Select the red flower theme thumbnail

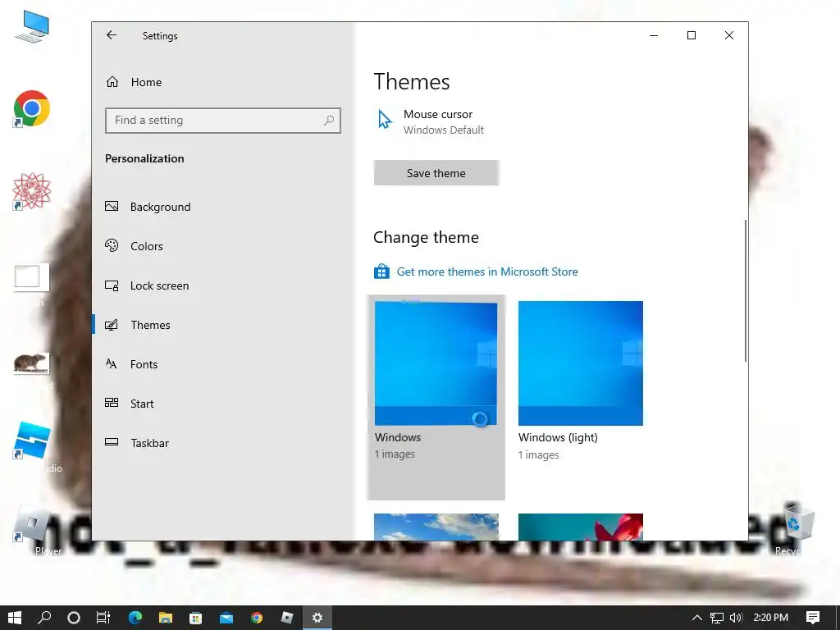click(581, 527)
